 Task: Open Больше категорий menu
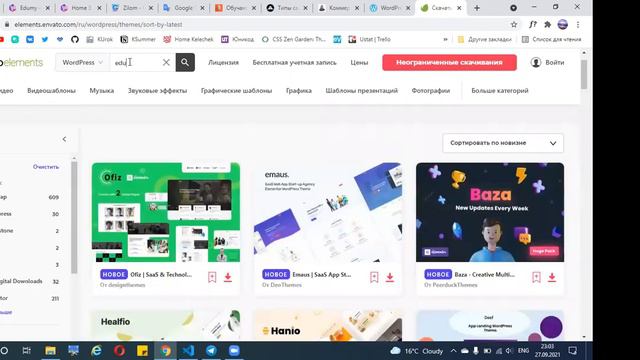(x=500, y=91)
